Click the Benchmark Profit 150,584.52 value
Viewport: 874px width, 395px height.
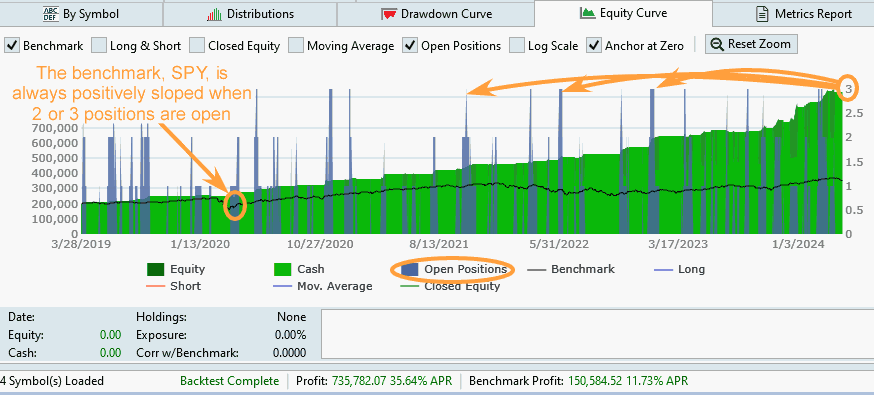coord(598,381)
